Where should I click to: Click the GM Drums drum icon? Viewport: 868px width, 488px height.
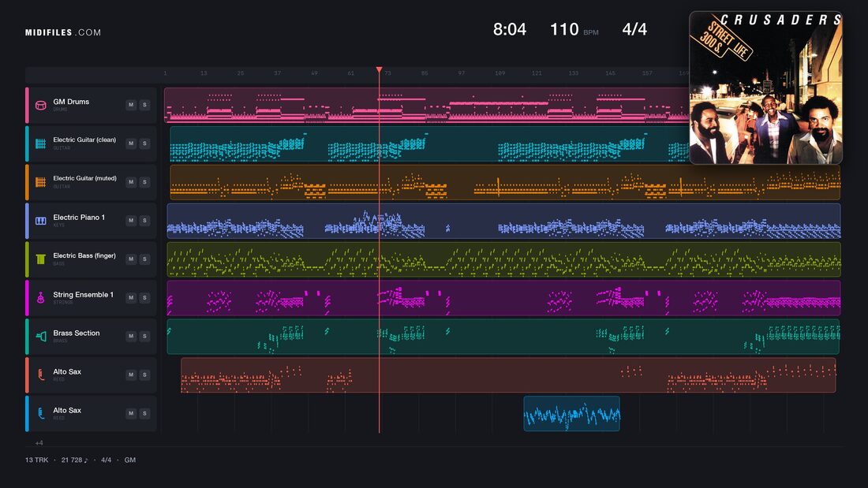coord(40,105)
